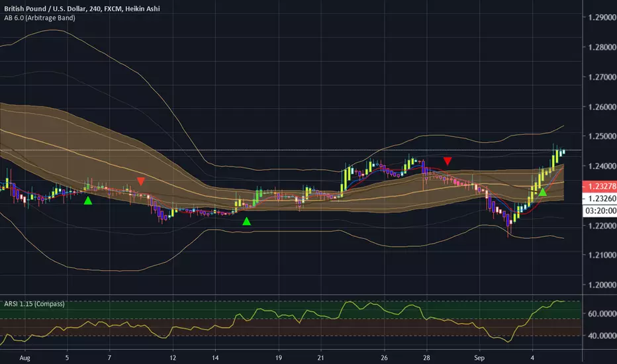Click the 1.24000 price axis label
The width and height of the screenshot is (617, 364).
(602, 166)
